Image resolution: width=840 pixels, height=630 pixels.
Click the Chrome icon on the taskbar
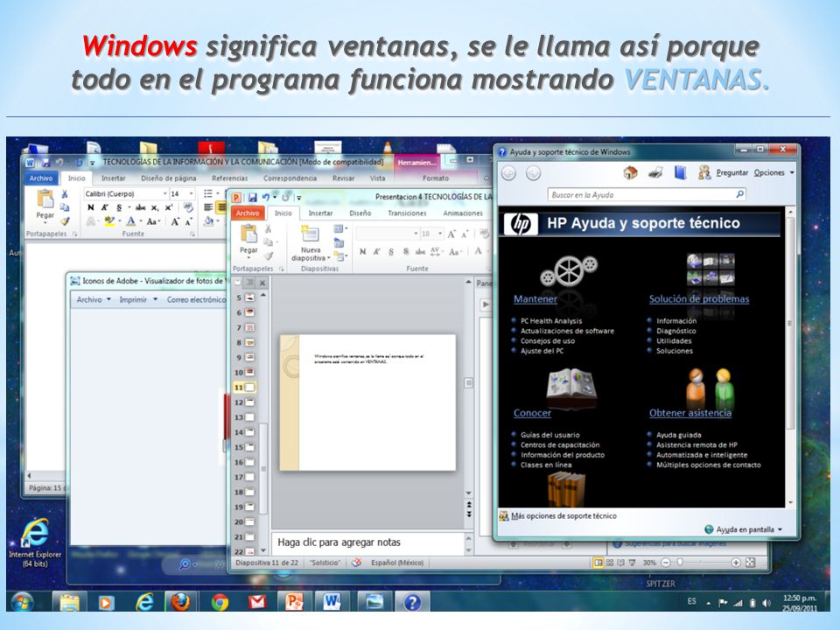pyautogui.click(x=220, y=603)
